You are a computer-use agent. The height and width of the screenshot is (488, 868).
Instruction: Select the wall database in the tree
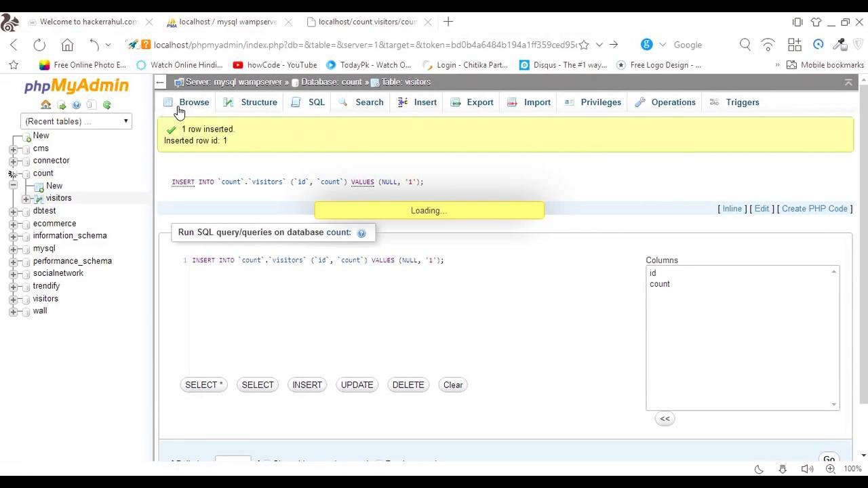[40, 311]
